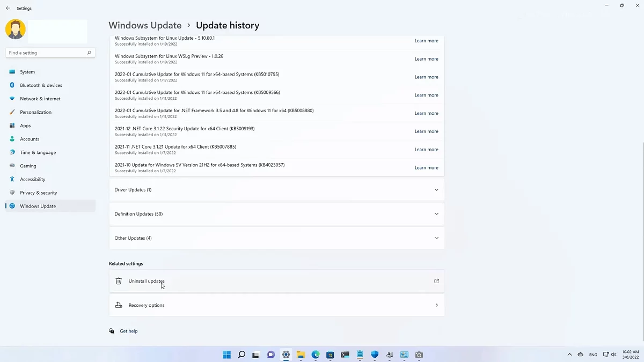The height and width of the screenshot is (362, 644).
Task: Click the Accessibility figure icon
Action: point(12,179)
